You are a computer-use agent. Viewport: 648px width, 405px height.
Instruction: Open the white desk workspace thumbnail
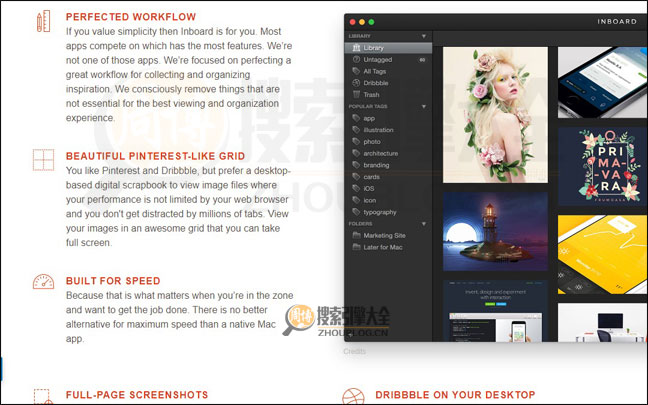point(603,322)
